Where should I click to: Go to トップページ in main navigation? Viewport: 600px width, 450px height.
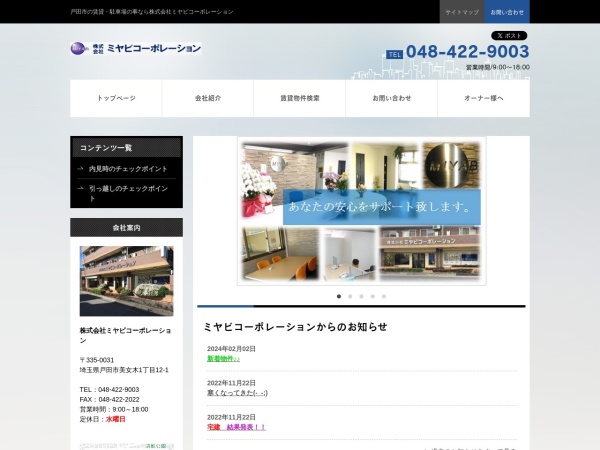tap(116, 98)
